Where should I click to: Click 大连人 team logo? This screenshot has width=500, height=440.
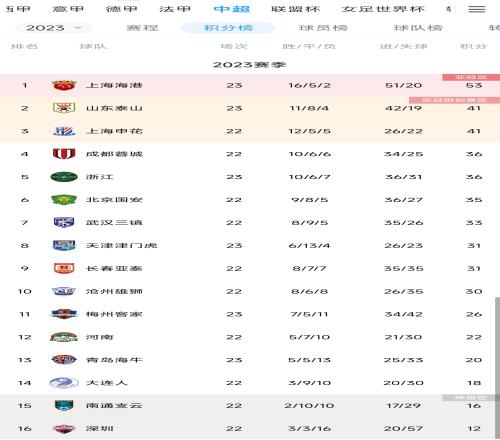(x=64, y=383)
